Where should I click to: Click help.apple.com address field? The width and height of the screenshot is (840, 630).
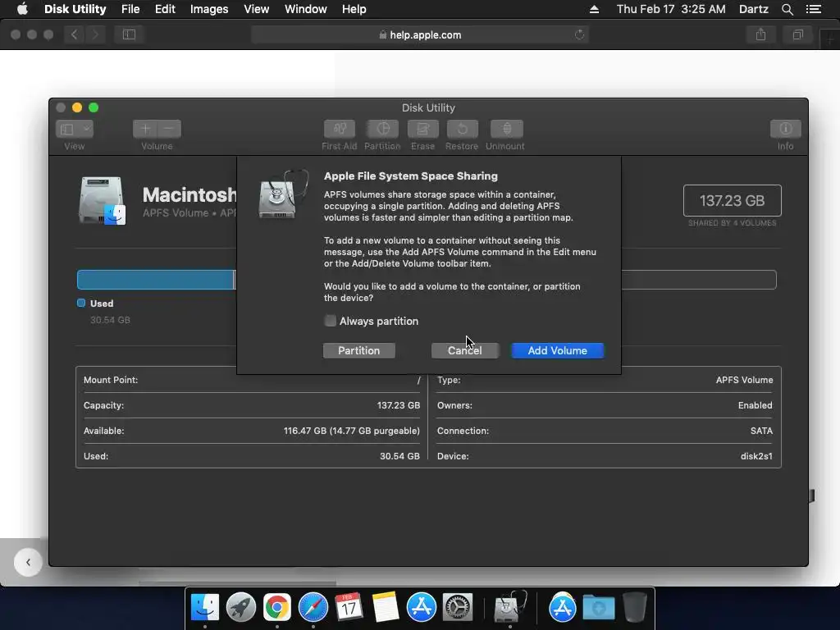(x=420, y=34)
